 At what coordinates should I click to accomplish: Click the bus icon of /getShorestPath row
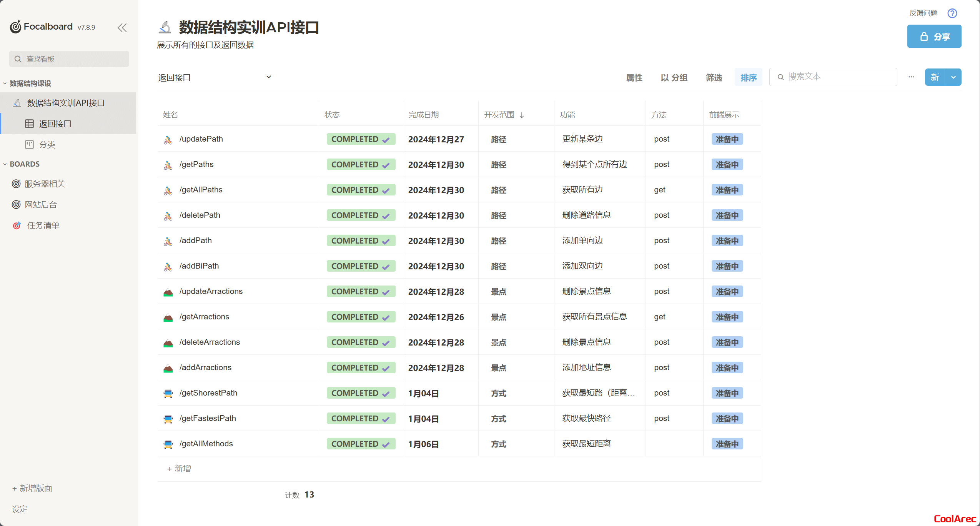click(x=168, y=394)
